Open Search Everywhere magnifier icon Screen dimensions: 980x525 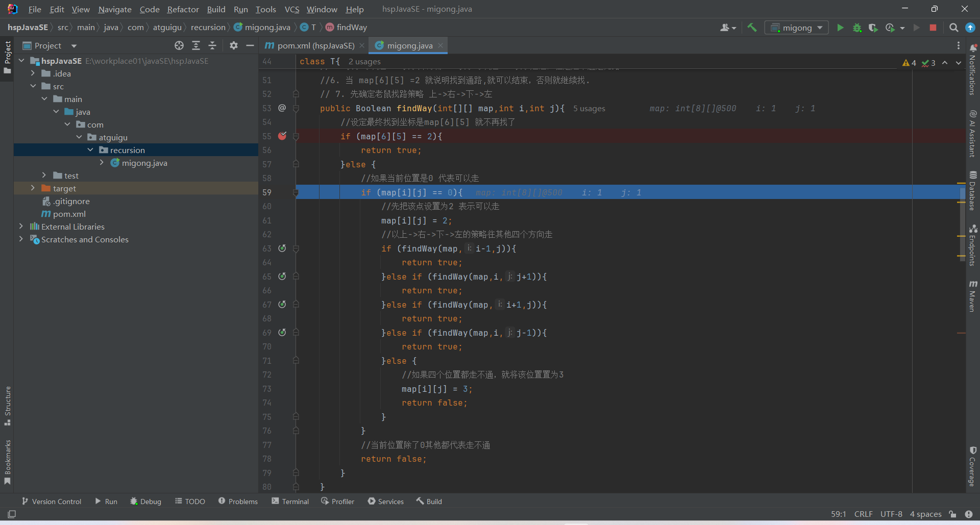coord(953,28)
